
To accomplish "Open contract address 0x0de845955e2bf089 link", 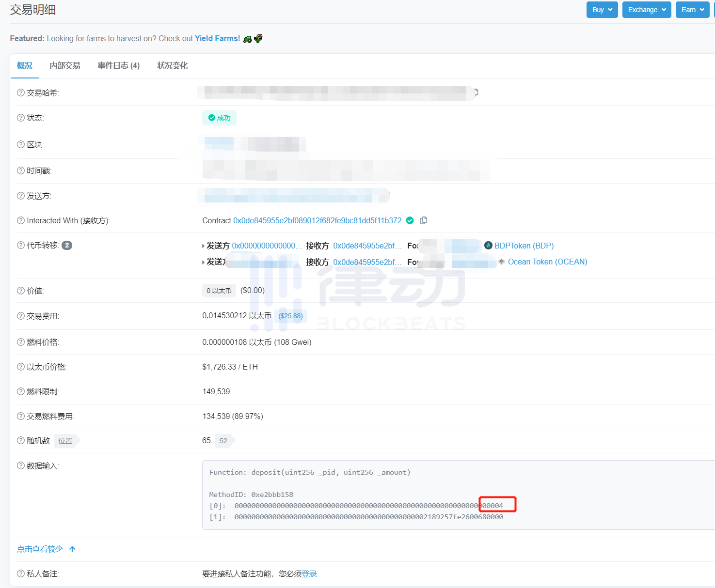I will coord(317,220).
